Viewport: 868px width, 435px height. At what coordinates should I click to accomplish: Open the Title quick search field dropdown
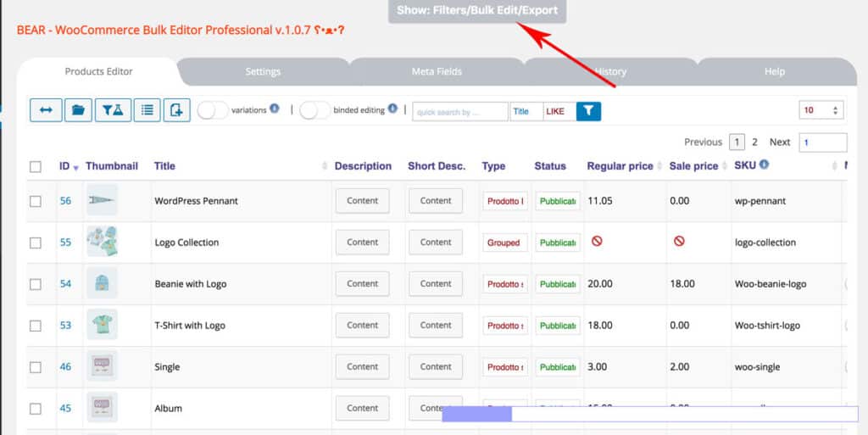[526, 111]
